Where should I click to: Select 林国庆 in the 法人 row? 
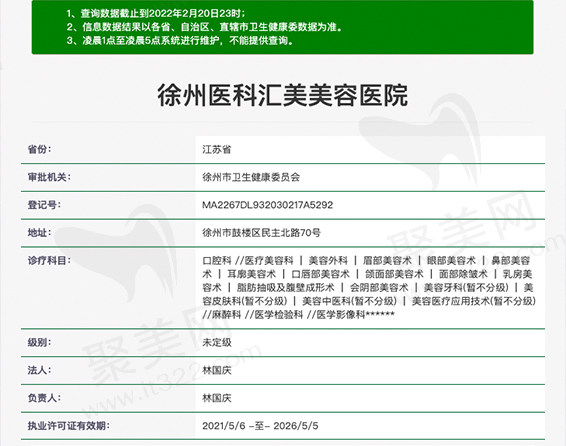[217, 370]
